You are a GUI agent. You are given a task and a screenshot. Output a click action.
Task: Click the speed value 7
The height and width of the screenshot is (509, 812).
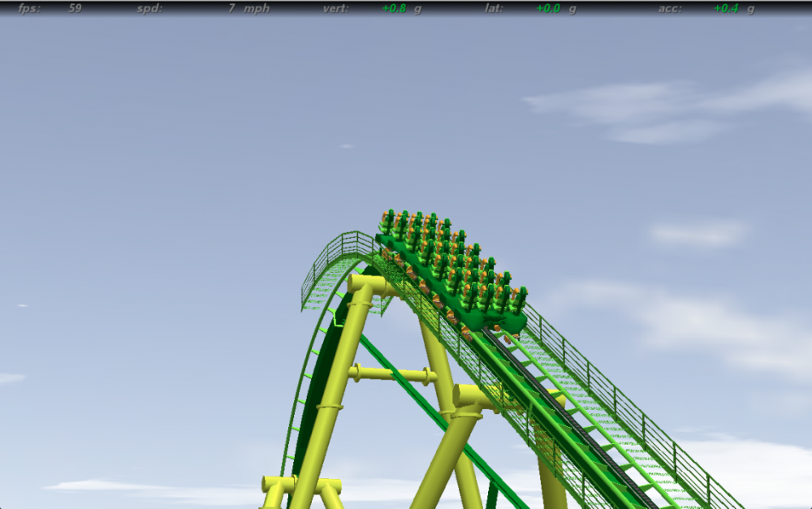231,8
